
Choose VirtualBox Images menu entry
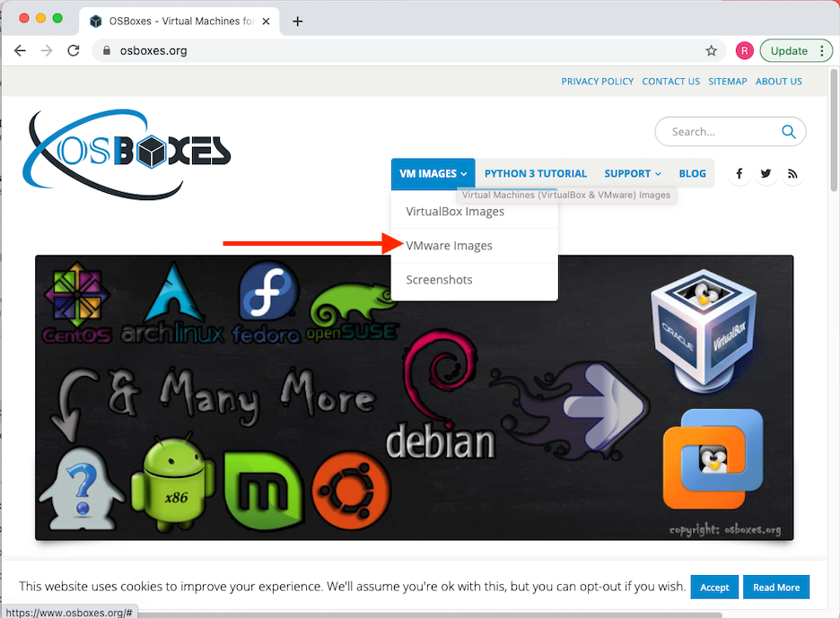pyautogui.click(x=455, y=212)
